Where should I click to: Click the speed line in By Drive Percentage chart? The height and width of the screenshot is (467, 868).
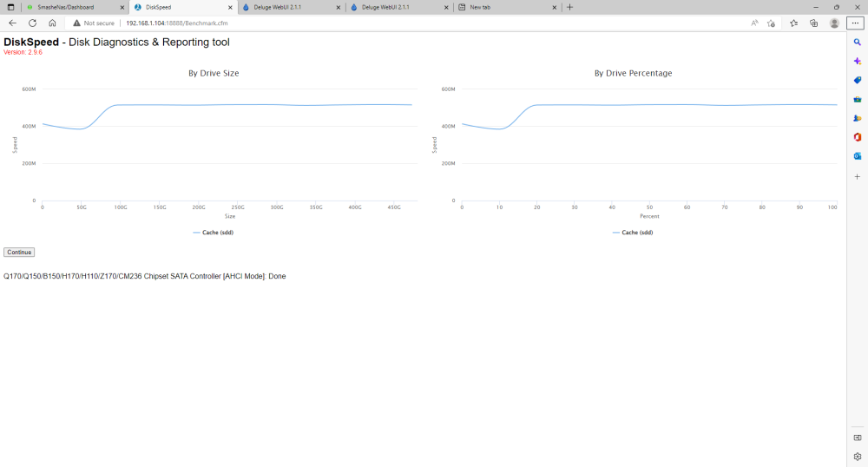[649, 105]
